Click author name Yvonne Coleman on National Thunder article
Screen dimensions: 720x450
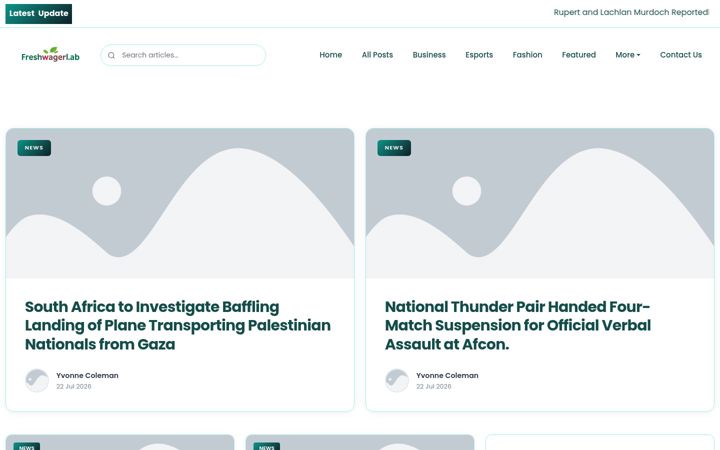(x=447, y=376)
